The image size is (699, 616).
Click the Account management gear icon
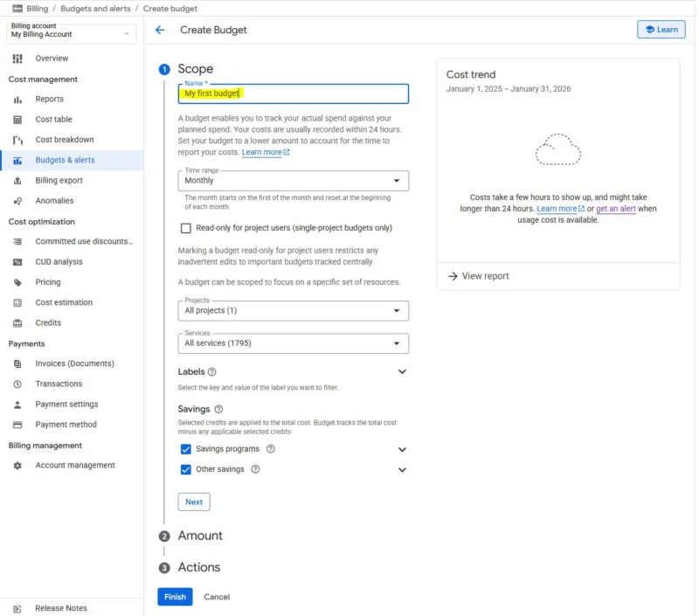tap(17, 466)
